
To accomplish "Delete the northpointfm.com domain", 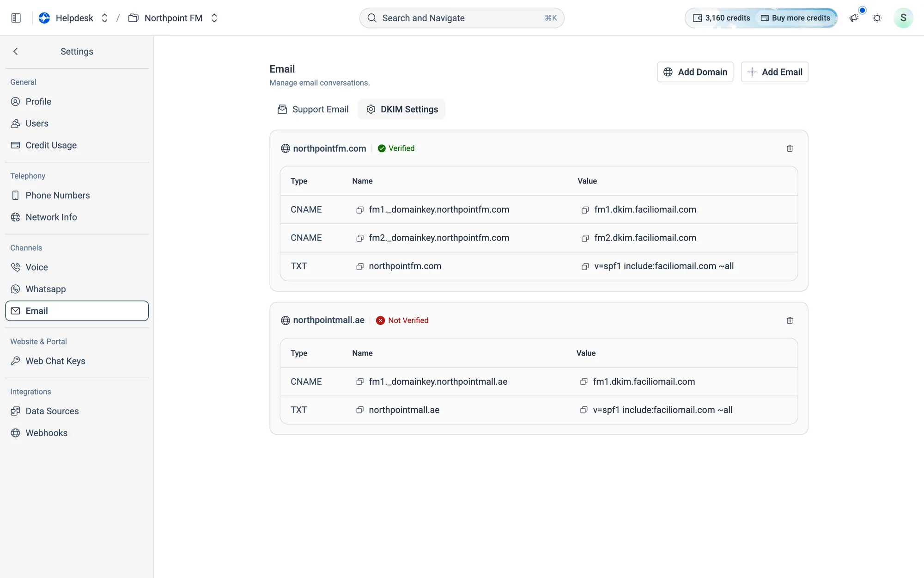I will point(790,148).
